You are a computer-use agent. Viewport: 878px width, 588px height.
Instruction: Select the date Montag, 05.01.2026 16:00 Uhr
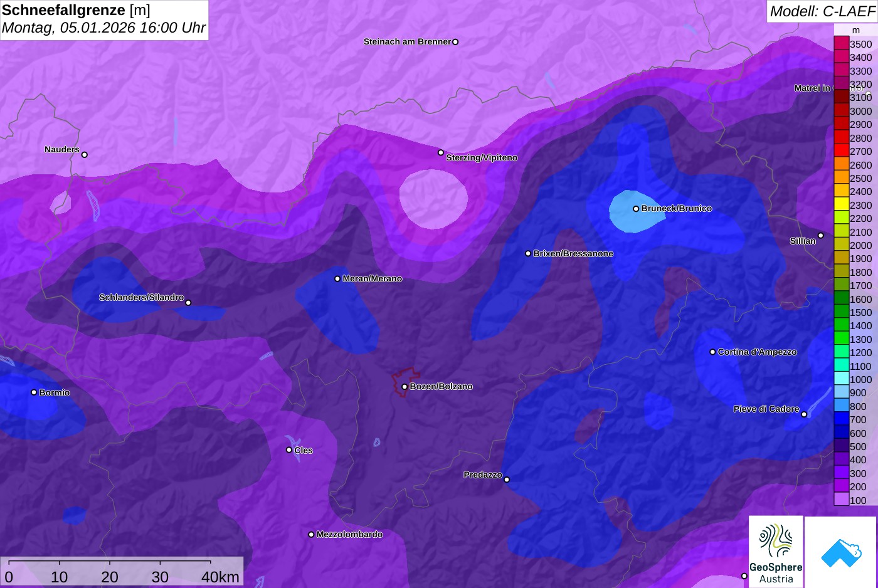click(x=103, y=28)
